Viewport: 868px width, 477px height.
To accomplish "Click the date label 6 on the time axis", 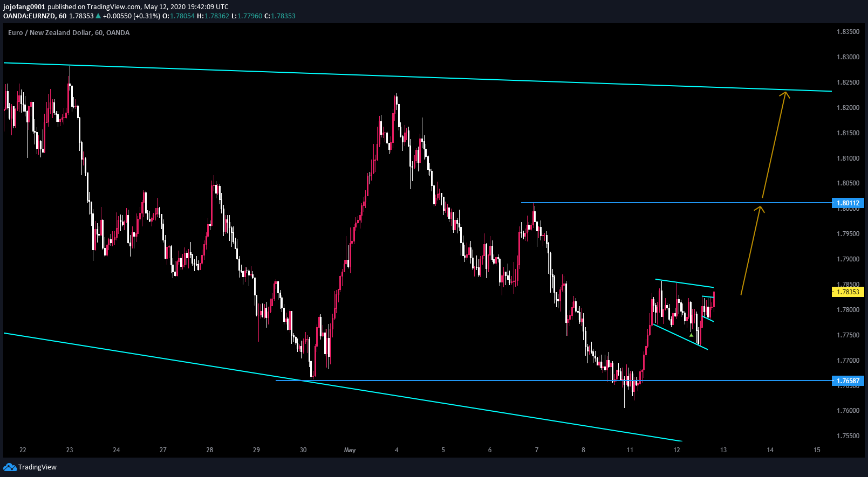I will pos(490,450).
